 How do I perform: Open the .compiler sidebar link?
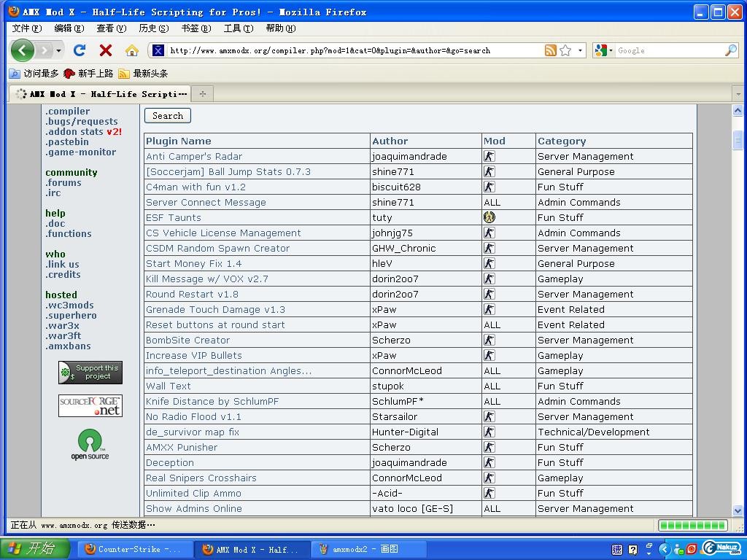[68, 111]
